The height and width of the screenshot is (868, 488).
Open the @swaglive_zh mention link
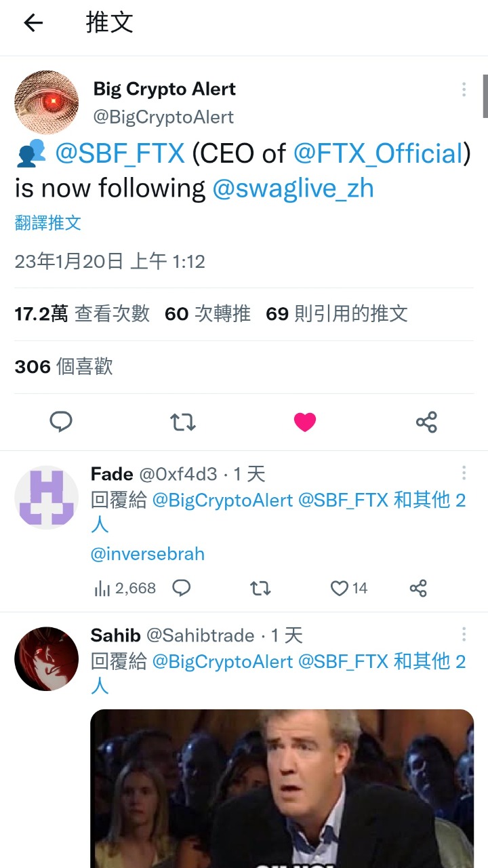293,188
